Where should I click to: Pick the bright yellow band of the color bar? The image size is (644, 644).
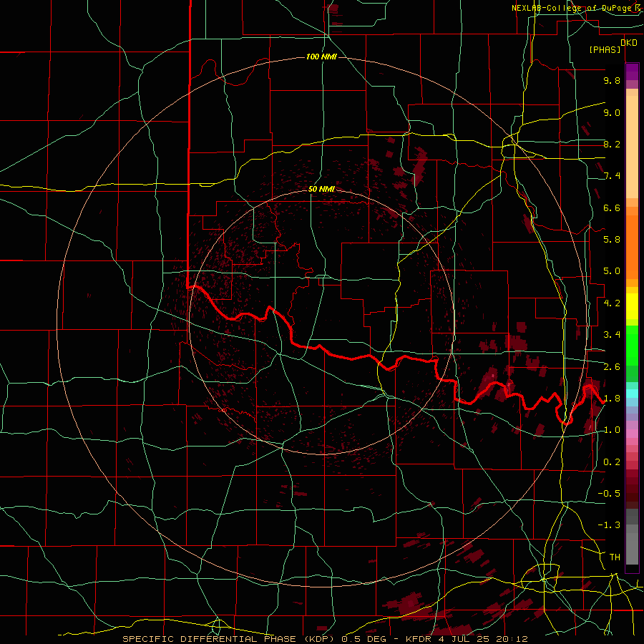coord(632,306)
